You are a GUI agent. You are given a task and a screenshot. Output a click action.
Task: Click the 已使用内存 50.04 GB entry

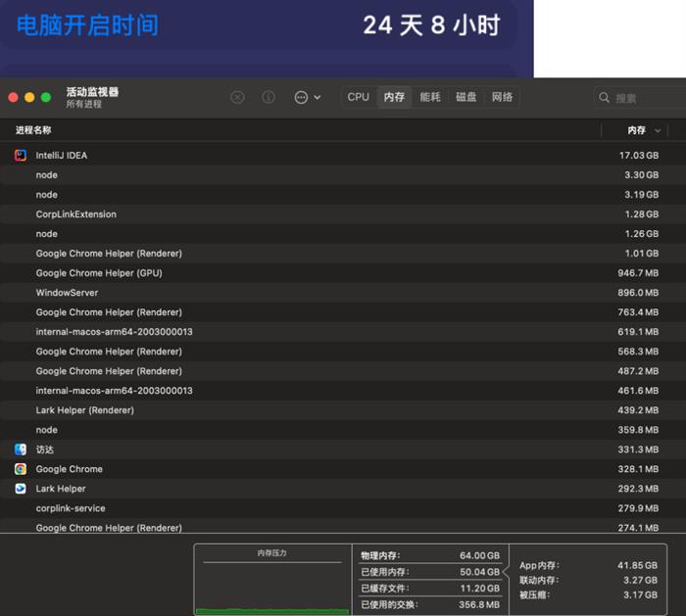[x=430, y=572]
